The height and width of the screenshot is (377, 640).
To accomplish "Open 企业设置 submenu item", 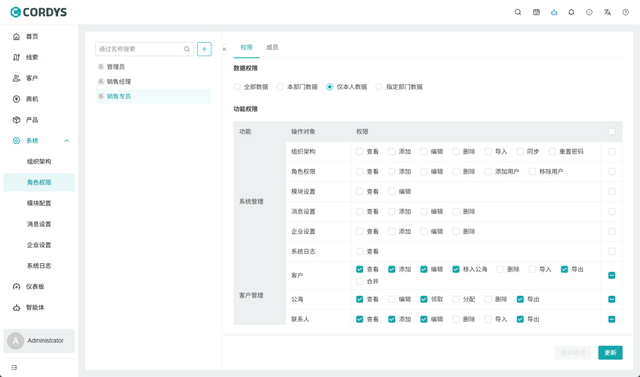I will (x=39, y=245).
